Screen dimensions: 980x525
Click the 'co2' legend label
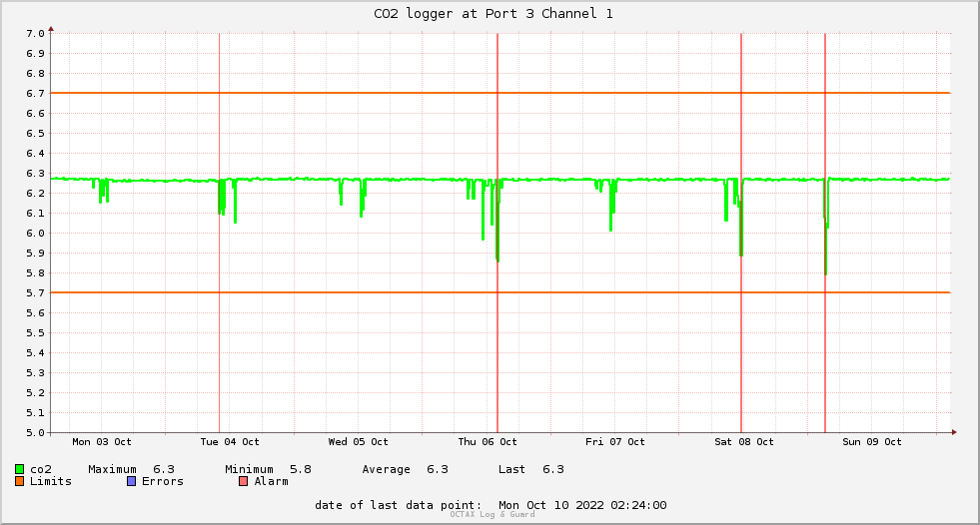(41, 469)
